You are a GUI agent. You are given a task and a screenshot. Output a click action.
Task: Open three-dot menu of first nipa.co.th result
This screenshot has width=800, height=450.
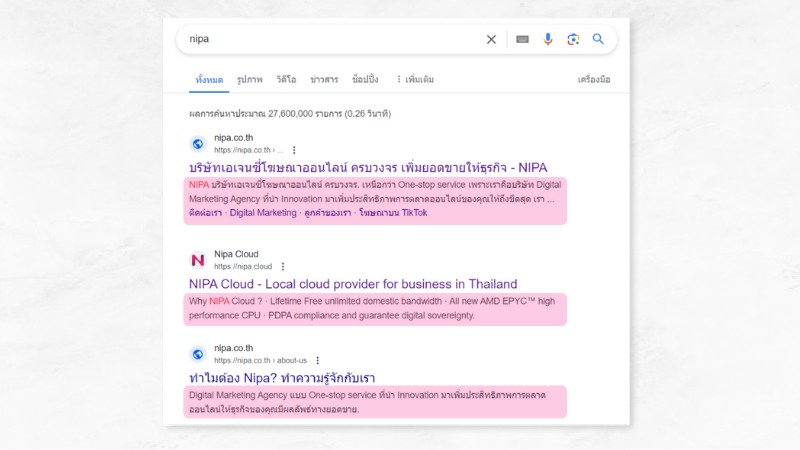294,150
